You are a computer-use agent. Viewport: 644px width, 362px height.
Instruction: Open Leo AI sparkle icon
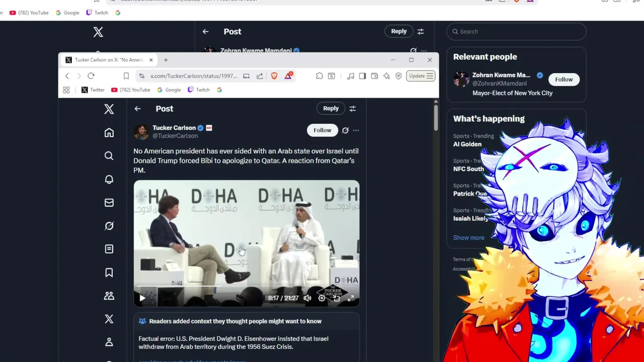(x=386, y=76)
